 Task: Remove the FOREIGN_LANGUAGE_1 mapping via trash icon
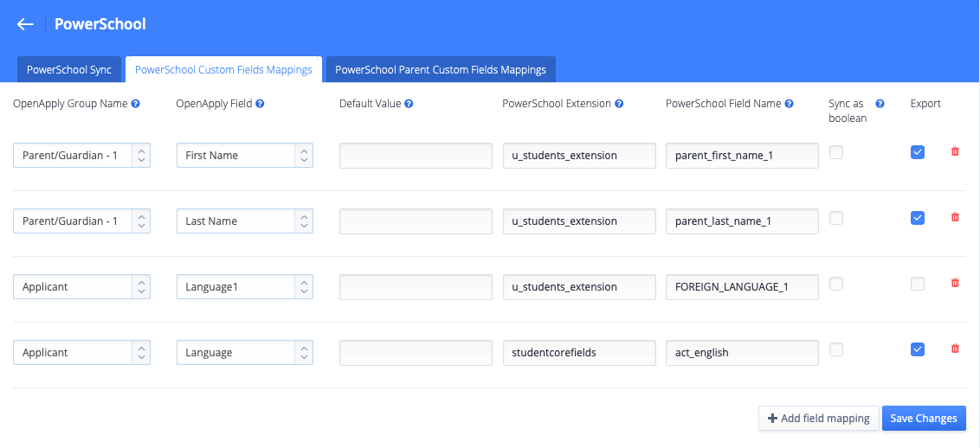point(954,283)
